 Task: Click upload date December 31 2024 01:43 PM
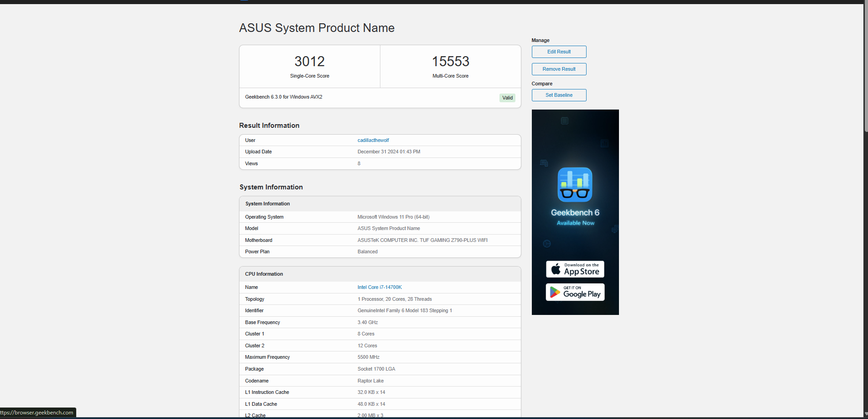(389, 152)
